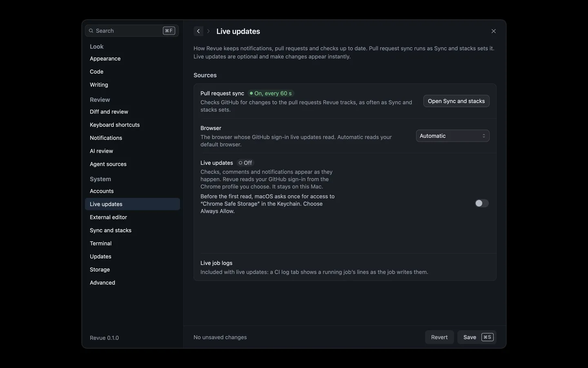Save changes with the Save button
The height and width of the screenshot is (368, 588).
coord(477,337)
